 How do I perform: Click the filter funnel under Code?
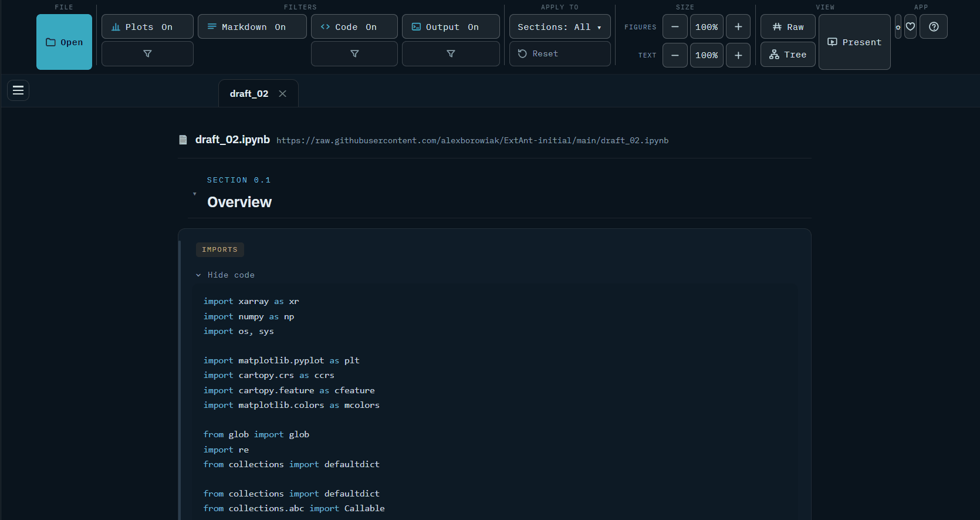point(354,53)
